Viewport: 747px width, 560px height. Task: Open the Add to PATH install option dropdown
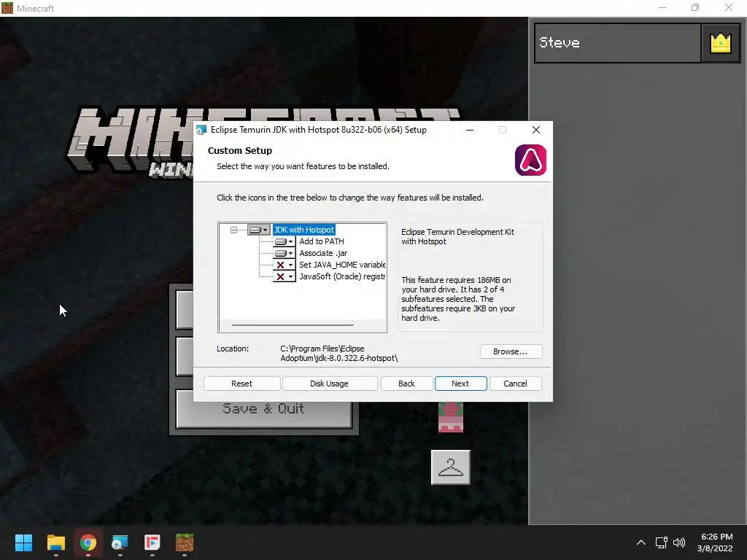(284, 241)
